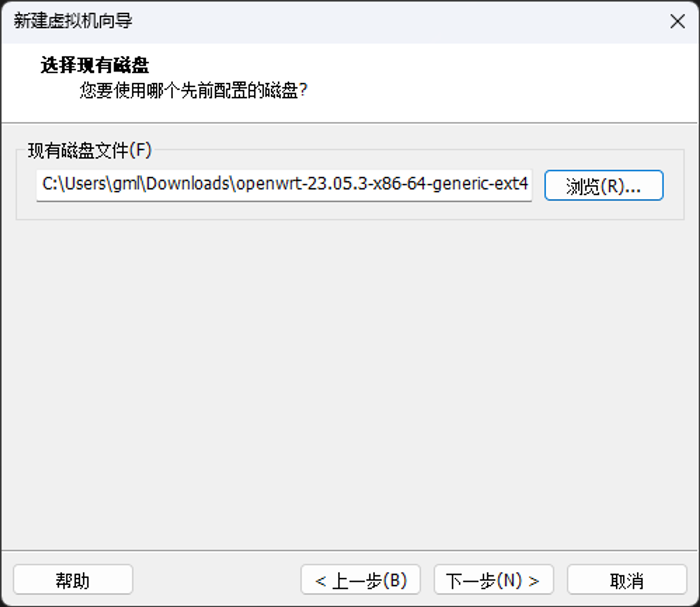Focus the existing disk file path field
Viewport: 700px width, 607px height.
pos(283,185)
